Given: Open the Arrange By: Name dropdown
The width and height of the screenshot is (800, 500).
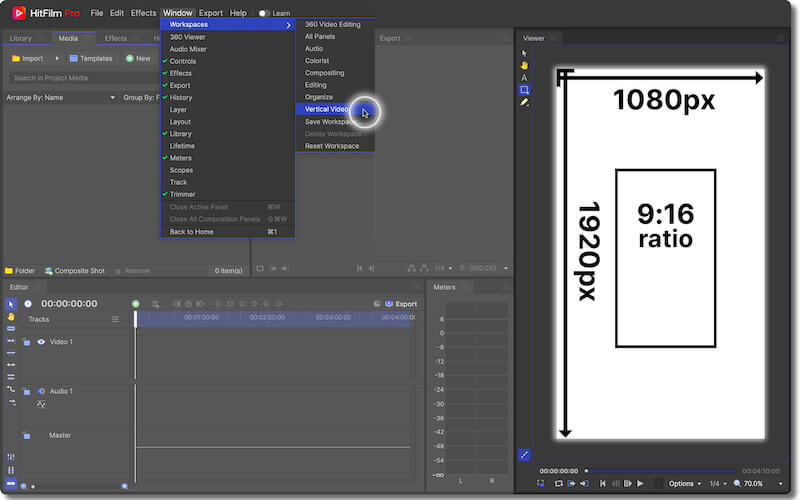Looking at the screenshot, I should (61, 97).
